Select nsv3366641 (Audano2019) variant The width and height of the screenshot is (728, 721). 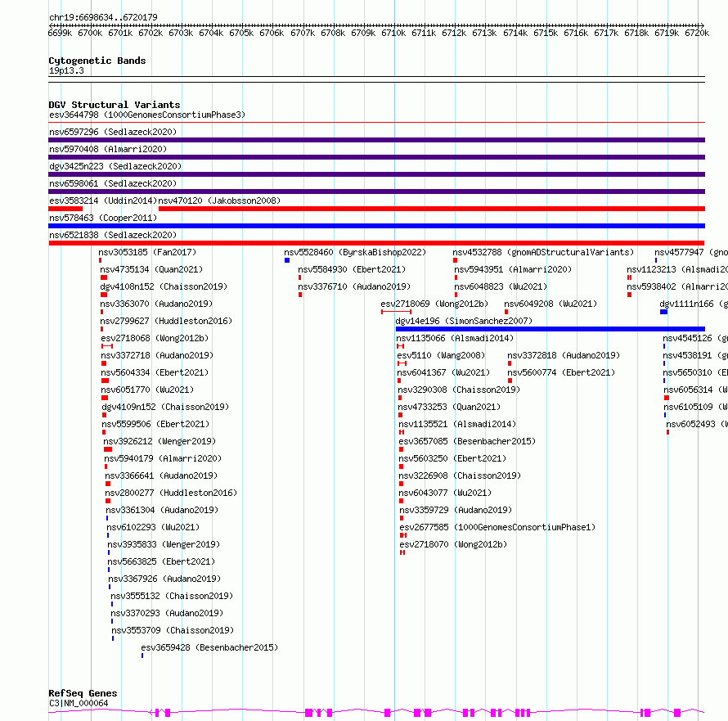pyautogui.click(x=161, y=475)
